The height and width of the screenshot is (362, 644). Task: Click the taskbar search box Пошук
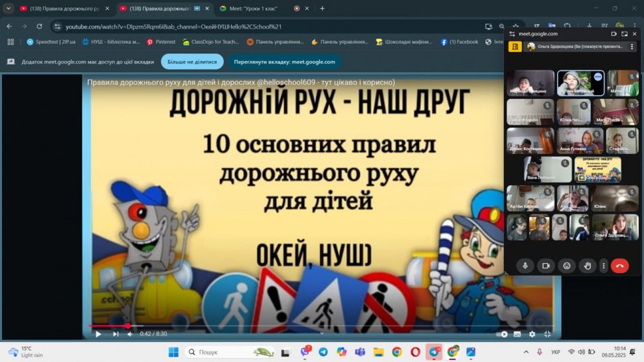[230, 352]
